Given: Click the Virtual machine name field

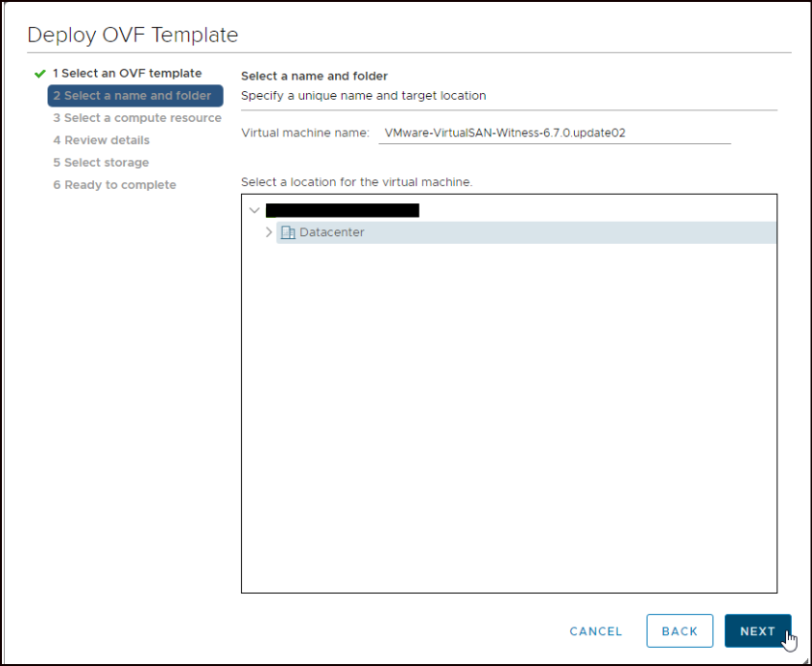Looking at the screenshot, I should coord(555,133).
